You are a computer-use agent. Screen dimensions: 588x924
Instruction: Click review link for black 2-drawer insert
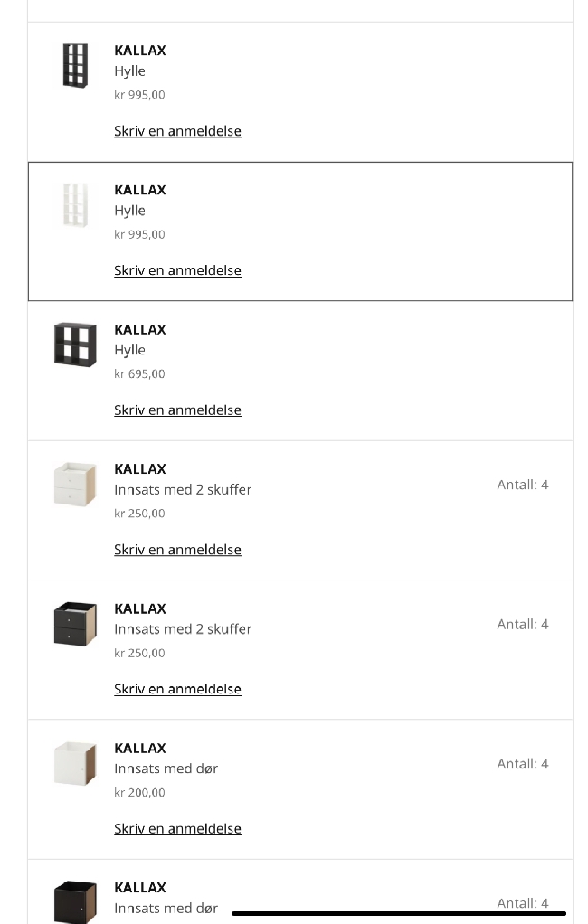coord(177,689)
